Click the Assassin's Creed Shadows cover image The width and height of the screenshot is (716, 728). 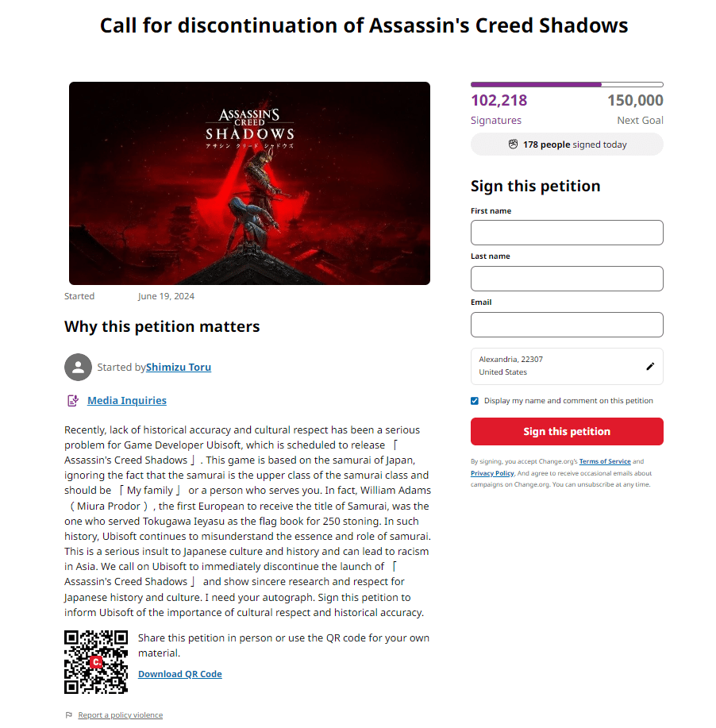coord(249,183)
